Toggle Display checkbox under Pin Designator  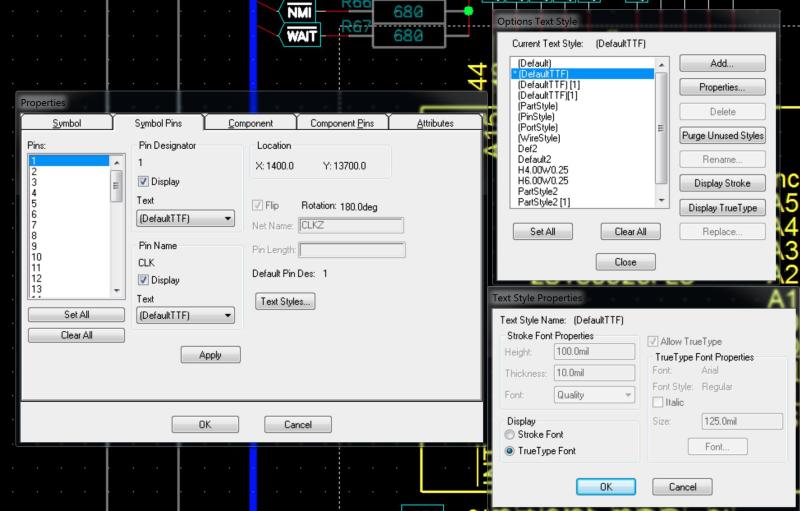[x=143, y=182]
